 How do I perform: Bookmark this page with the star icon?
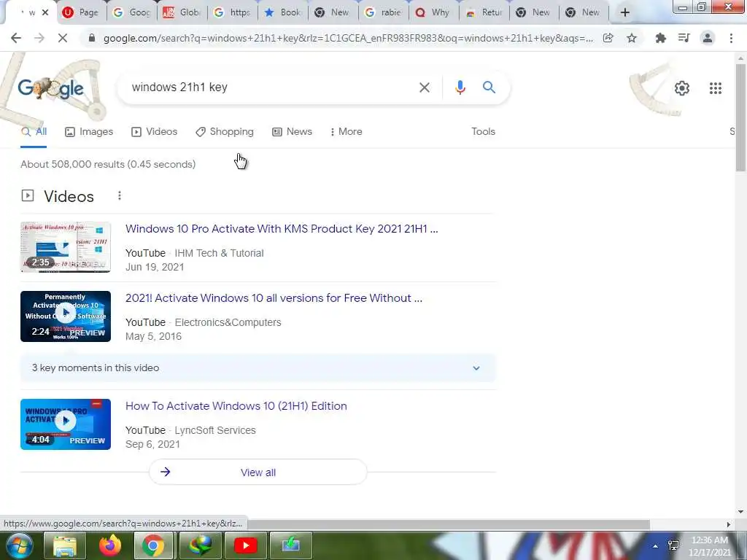tap(632, 38)
